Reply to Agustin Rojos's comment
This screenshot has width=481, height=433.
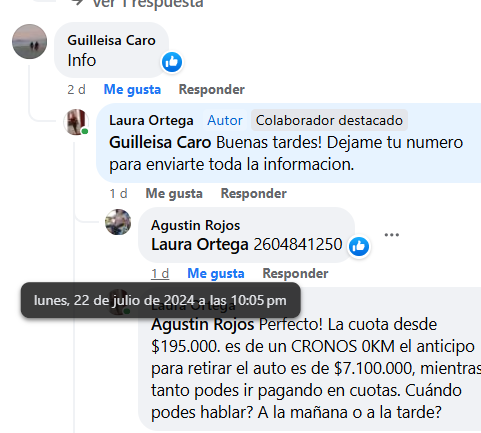[295, 273]
